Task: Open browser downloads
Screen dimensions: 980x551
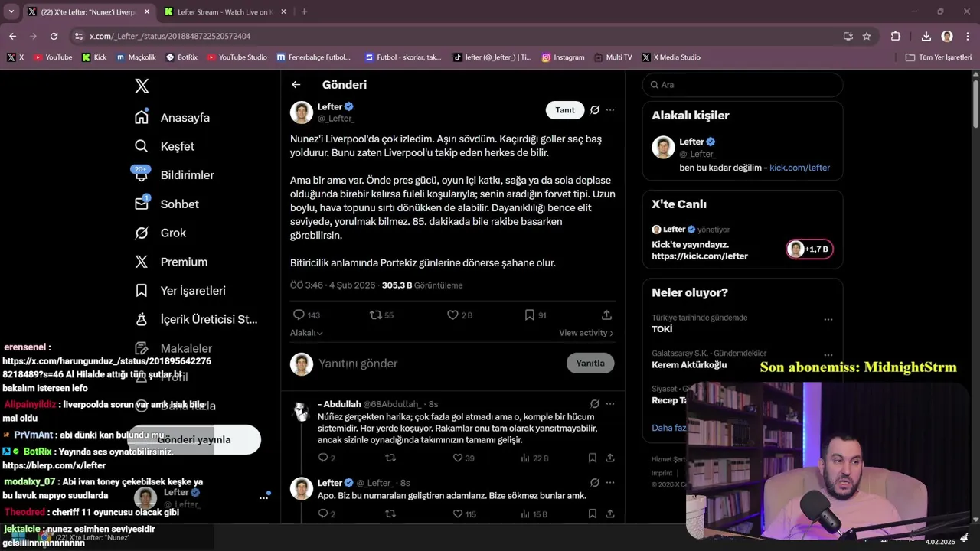Action: (x=926, y=36)
